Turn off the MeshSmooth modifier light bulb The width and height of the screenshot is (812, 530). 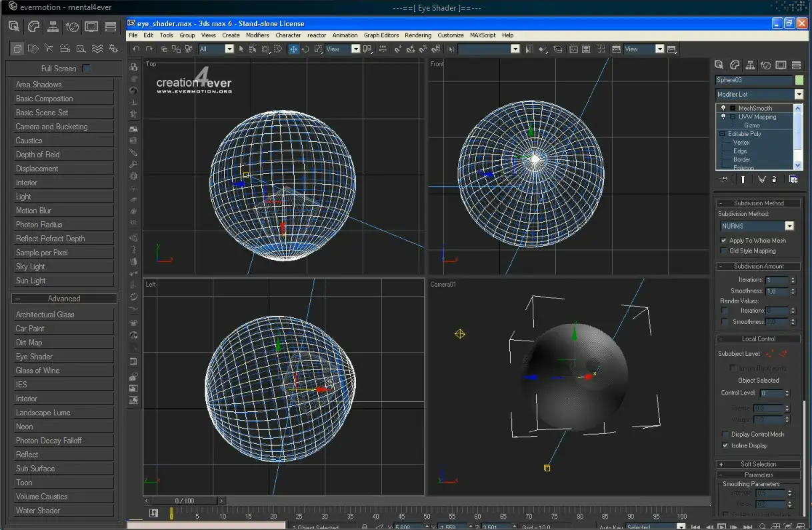[723, 108]
